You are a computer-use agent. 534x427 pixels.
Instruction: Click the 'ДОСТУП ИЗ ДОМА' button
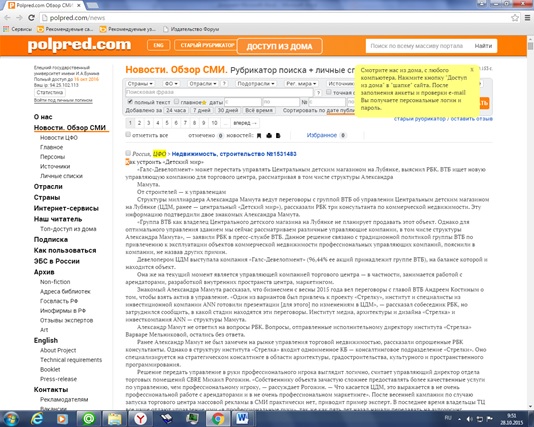click(280, 46)
